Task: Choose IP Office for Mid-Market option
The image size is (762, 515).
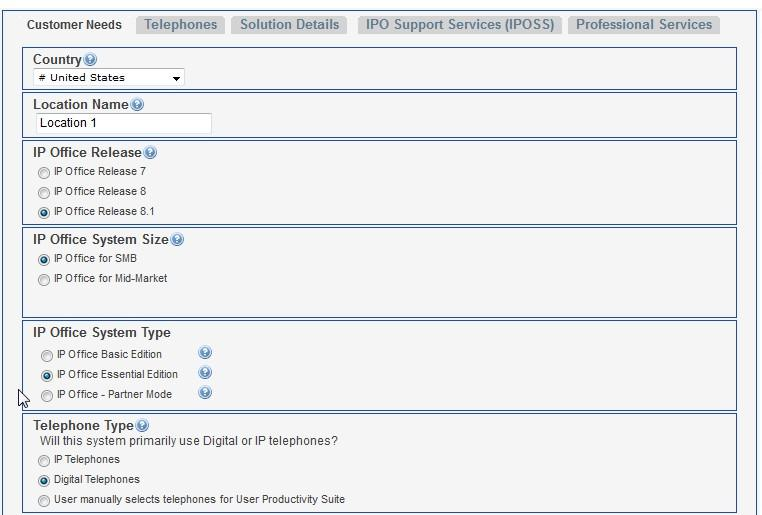Action: tap(44, 279)
